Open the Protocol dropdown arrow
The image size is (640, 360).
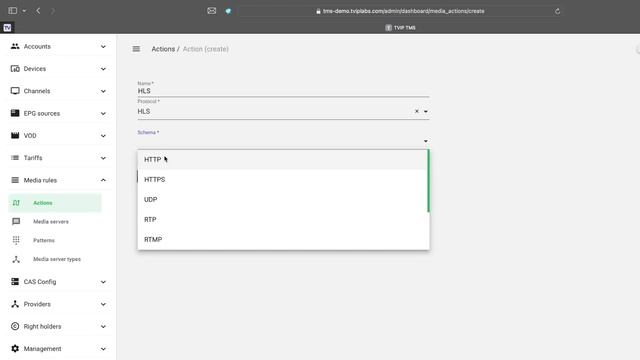click(426, 111)
